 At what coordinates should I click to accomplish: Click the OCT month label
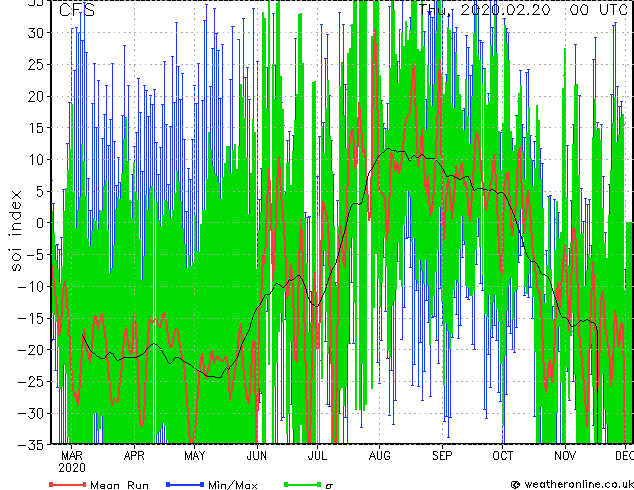click(503, 456)
